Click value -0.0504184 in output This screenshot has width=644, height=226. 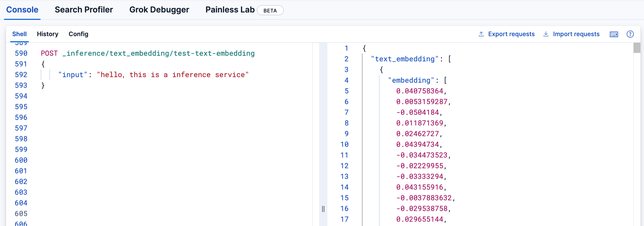tap(418, 112)
